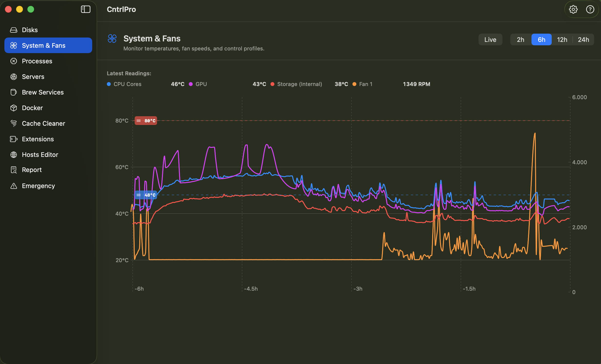Click the fan icon beside the System & Fans heading
Image resolution: width=601 pixels, height=364 pixels.
pos(112,39)
